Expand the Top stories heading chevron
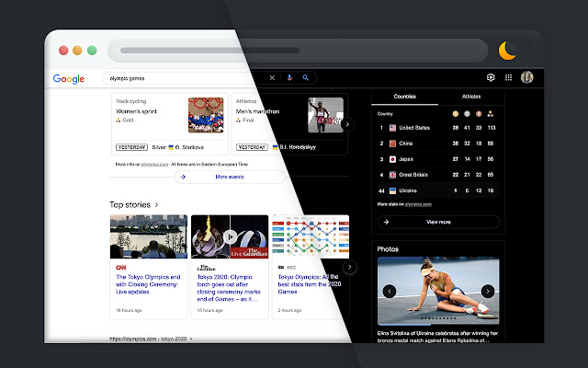588x368 pixels. click(157, 204)
